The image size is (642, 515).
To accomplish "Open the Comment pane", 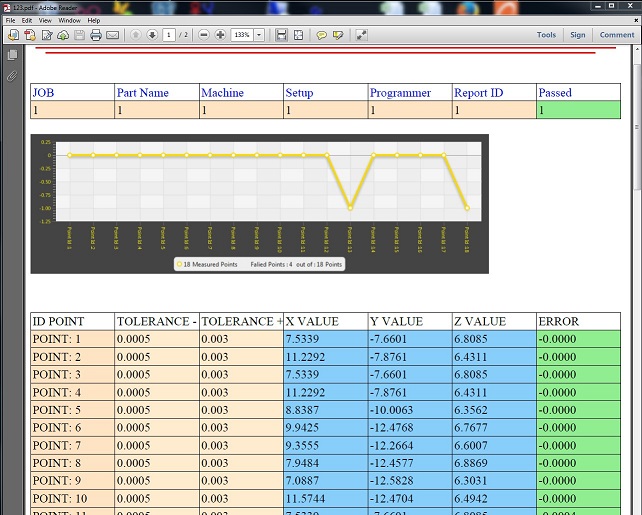I will (x=617, y=35).
